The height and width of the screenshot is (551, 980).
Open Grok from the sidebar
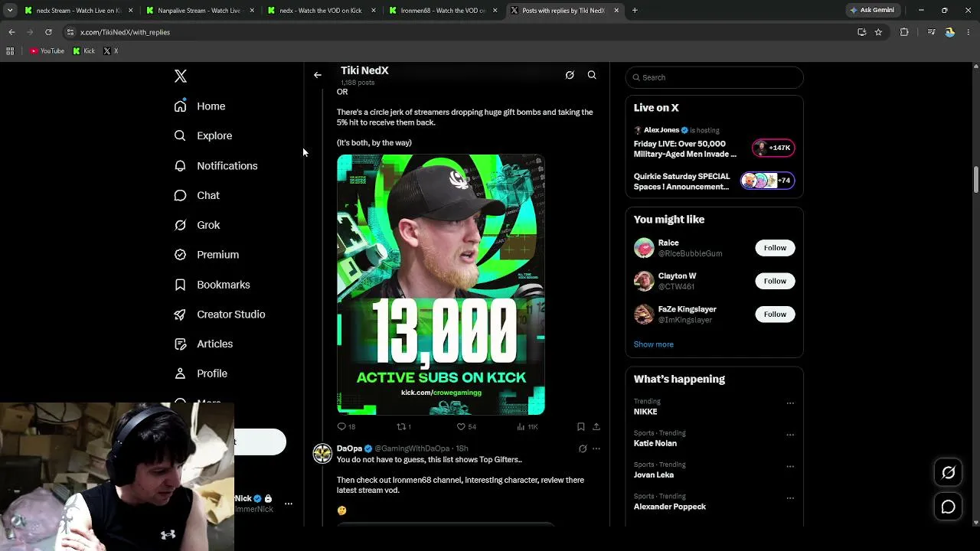click(x=197, y=225)
